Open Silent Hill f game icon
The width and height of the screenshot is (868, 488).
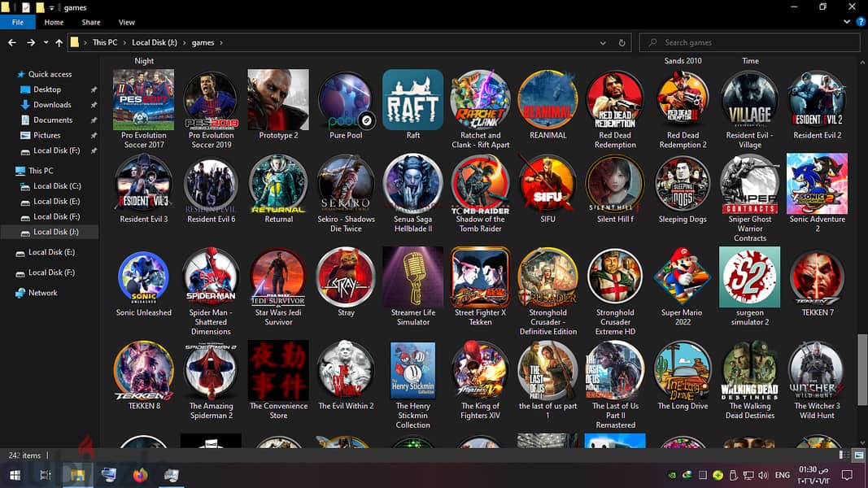[615, 184]
